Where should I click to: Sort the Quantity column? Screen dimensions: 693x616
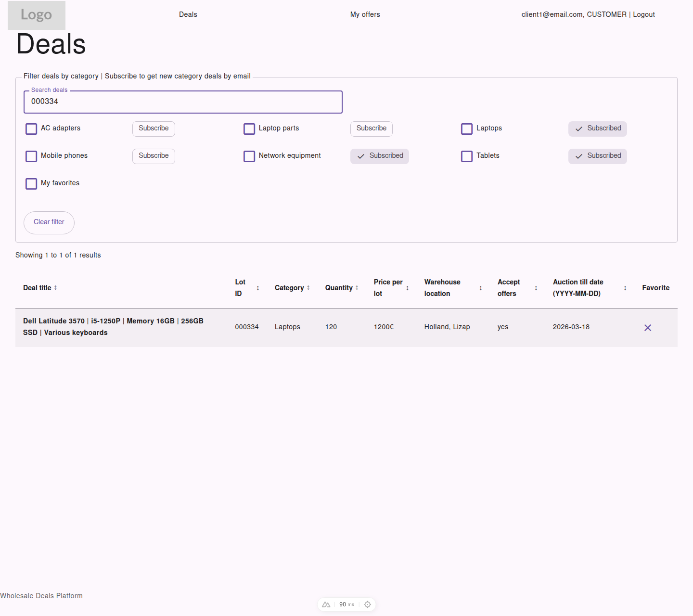click(357, 287)
